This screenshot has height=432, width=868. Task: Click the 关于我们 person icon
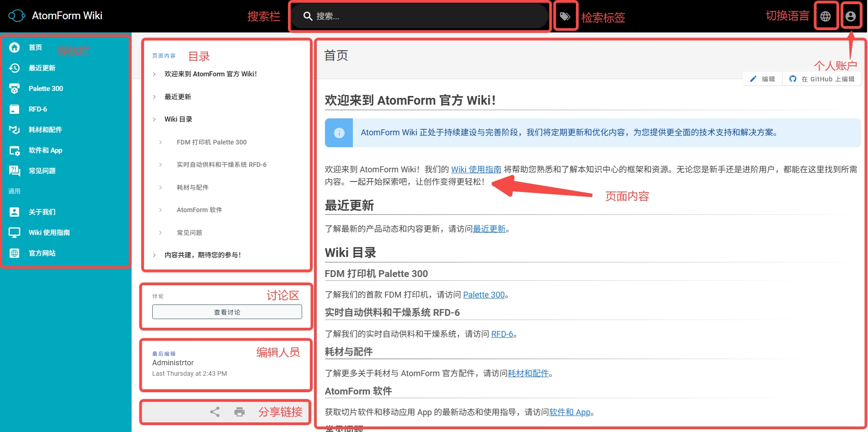coord(15,212)
